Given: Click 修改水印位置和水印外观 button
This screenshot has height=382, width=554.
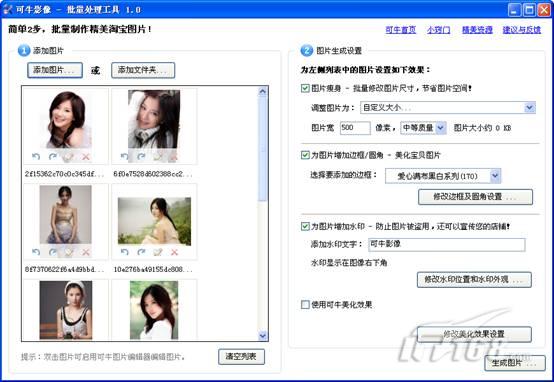Looking at the screenshot, I should click(x=474, y=280).
